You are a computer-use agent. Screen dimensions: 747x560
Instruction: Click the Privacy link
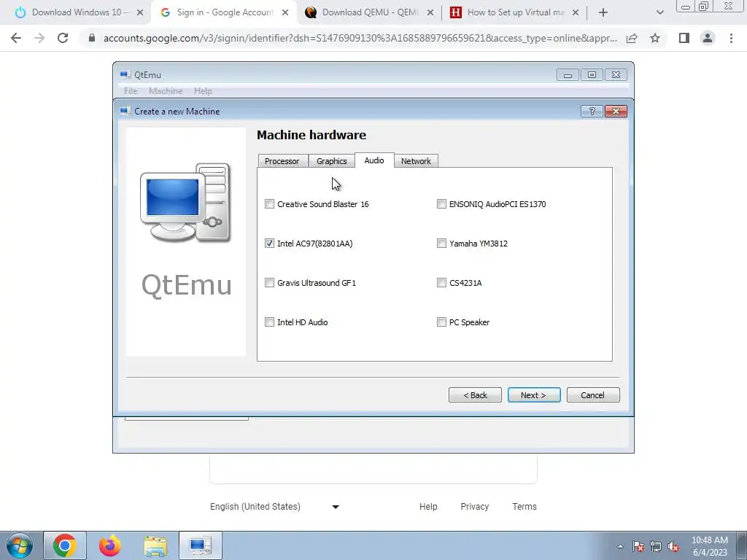[x=474, y=507]
